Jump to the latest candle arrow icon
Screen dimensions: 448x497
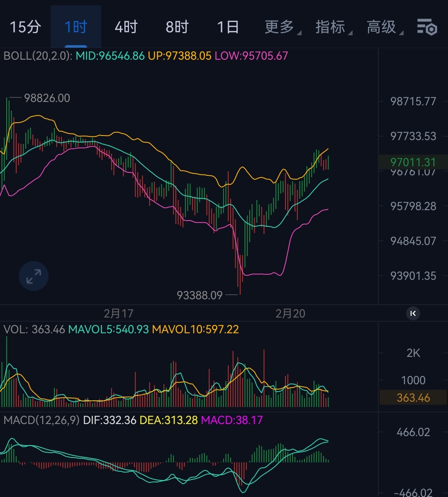pos(413,314)
